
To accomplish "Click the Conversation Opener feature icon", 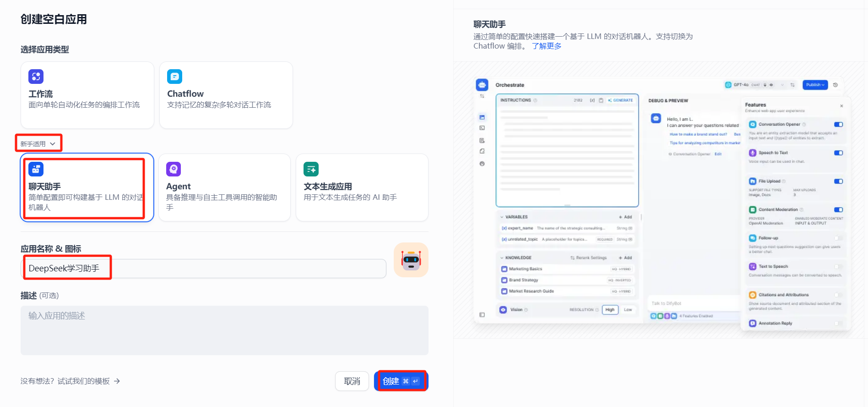I will [753, 125].
